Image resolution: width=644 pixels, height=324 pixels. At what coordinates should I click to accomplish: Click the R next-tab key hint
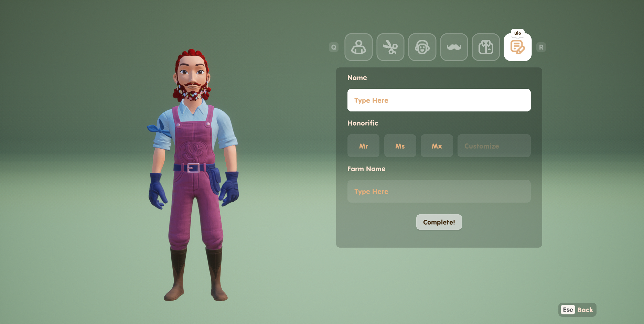541,47
